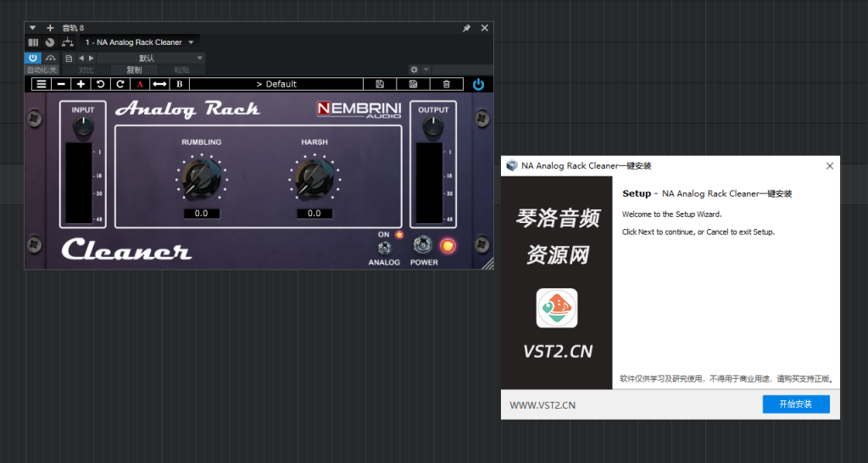Click the 开始安装 install button
This screenshot has height=463, width=868.
tap(796, 404)
